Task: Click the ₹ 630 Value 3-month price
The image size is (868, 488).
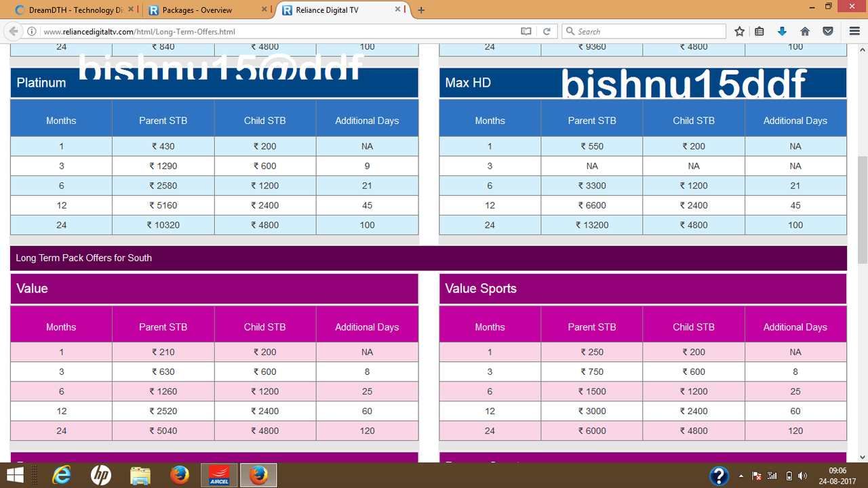Action: pyautogui.click(x=163, y=371)
